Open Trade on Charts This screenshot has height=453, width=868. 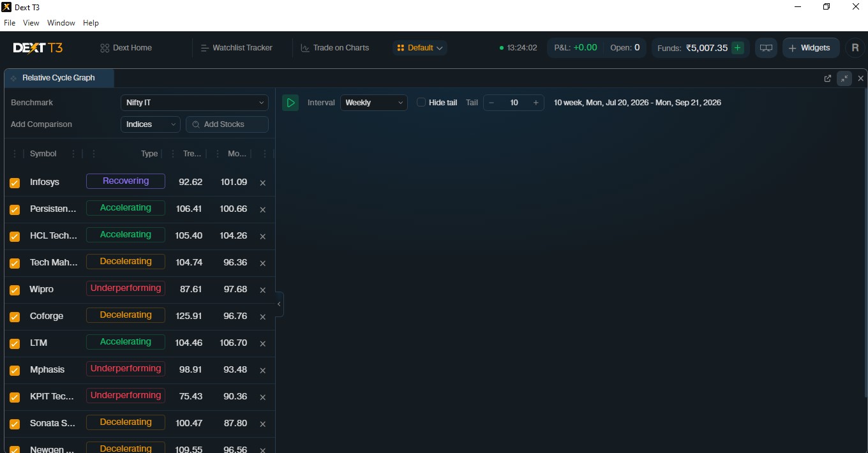click(x=335, y=48)
